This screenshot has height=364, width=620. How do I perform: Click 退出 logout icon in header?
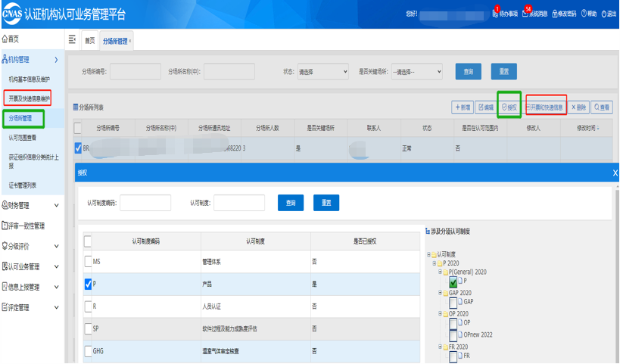[x=604, y=14]
